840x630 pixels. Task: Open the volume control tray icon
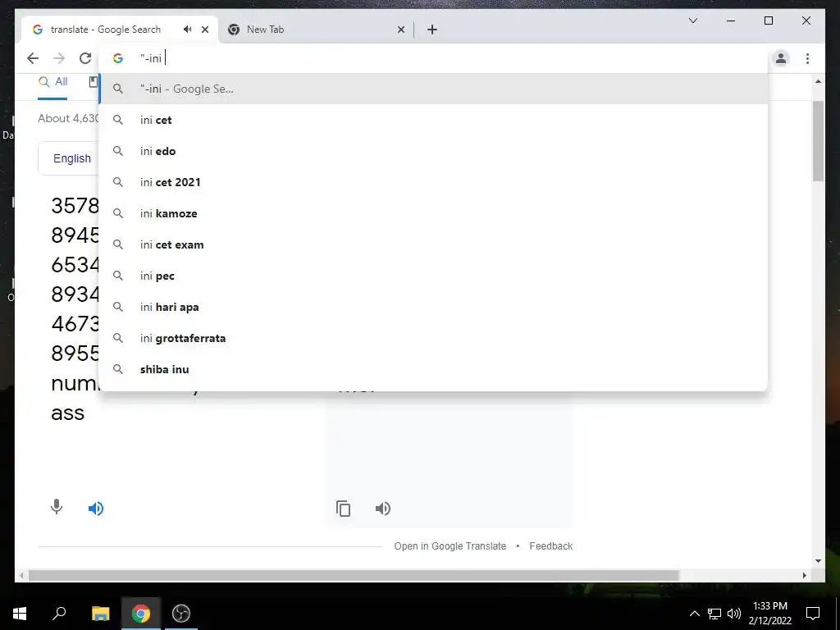click(734, 614)
